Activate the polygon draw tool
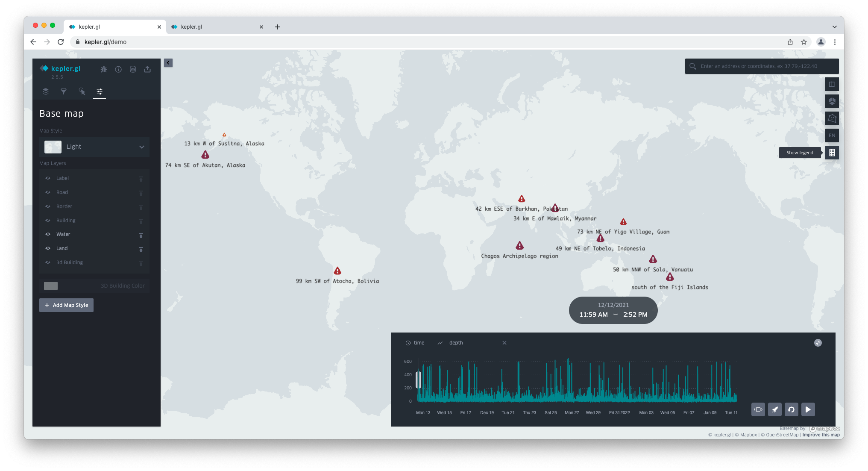 click(832, 118)
